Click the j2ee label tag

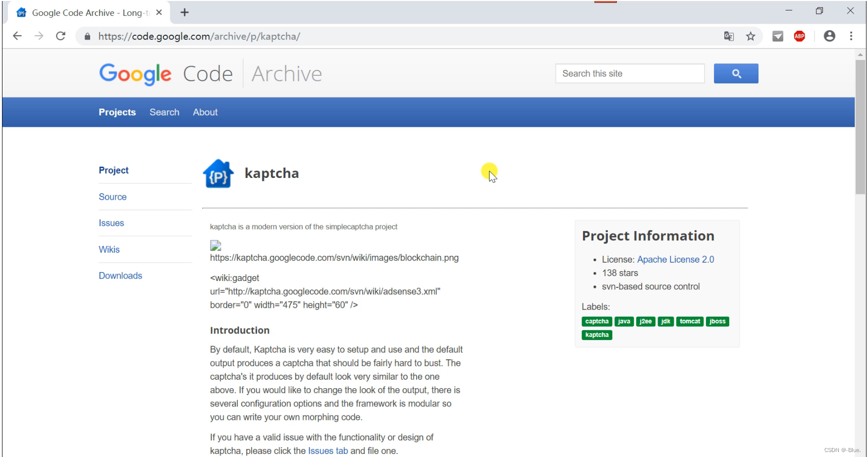(646, 321)
